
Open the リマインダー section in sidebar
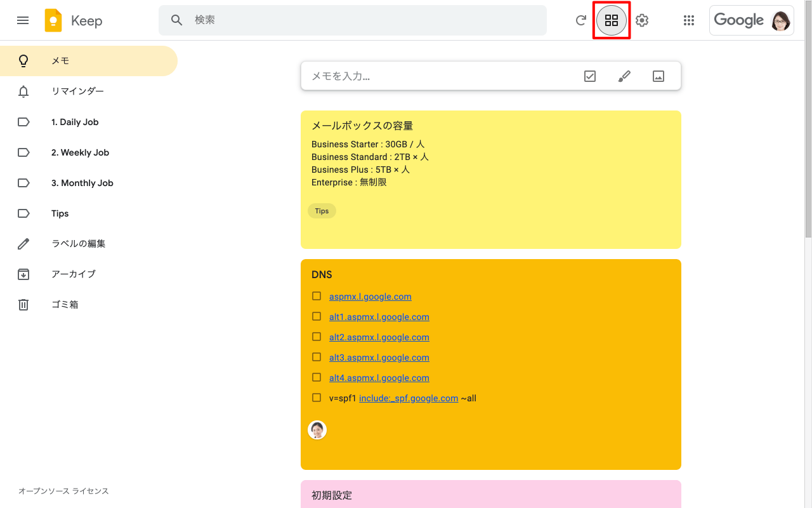[x=77, y=91]
